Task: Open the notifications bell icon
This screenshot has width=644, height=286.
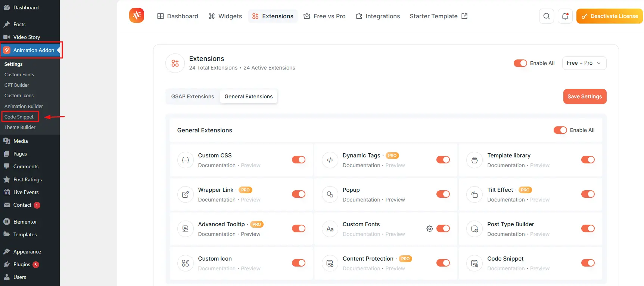Action: coord(565,16)
